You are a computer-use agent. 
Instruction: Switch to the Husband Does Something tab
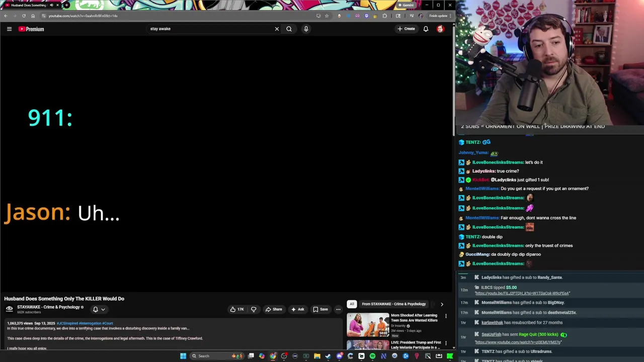(x=29, y=5)
